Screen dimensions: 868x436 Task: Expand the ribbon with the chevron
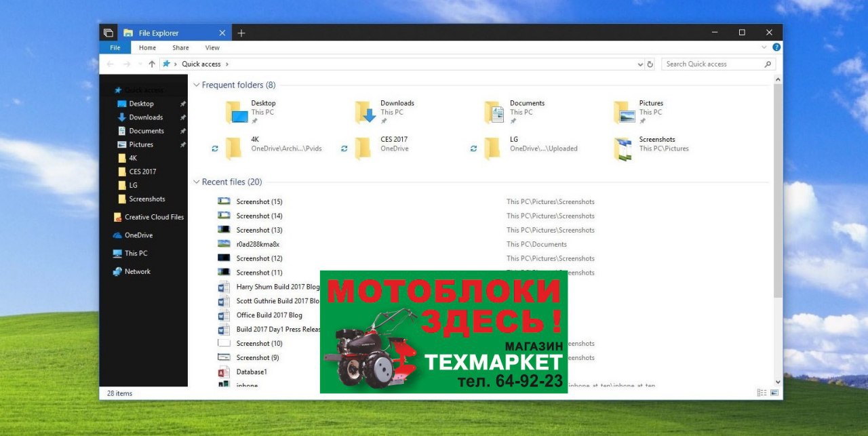[x=765, y=47]
